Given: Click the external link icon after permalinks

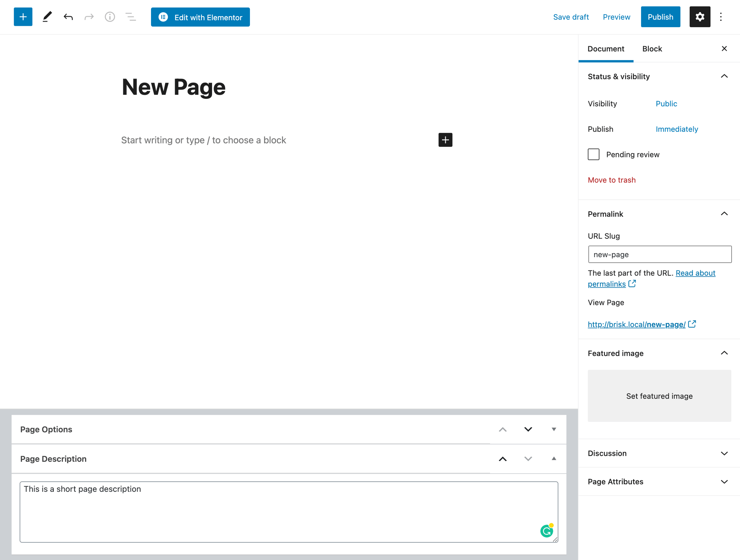Looking at the screenshot, I should [x=632, y=284].
